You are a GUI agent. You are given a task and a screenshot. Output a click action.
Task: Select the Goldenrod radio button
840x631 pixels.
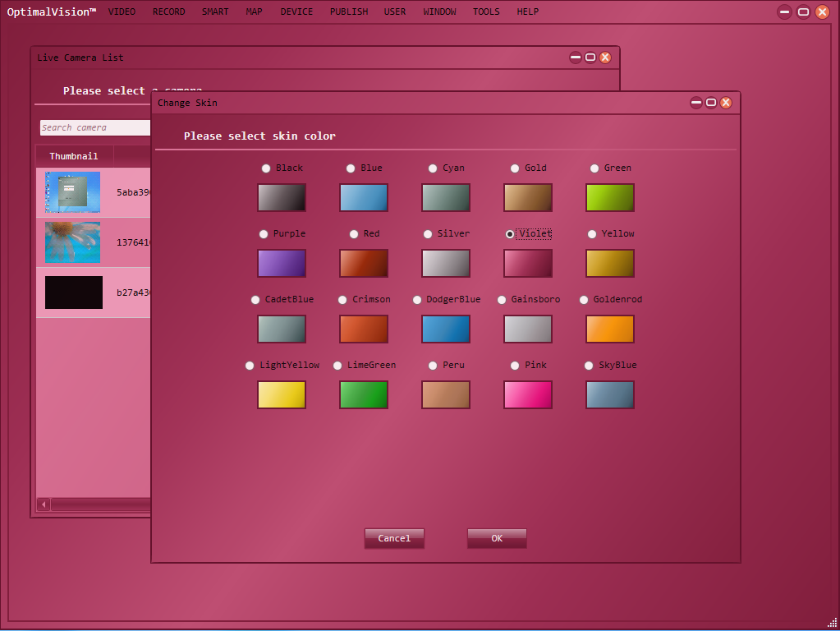(x=584, y=300)
